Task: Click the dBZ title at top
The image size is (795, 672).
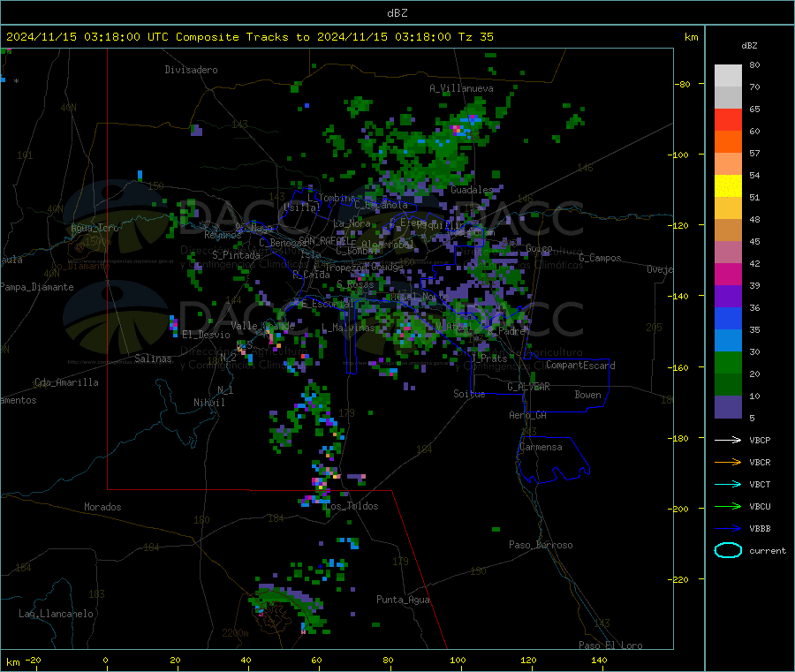Action: coord(397,13)
